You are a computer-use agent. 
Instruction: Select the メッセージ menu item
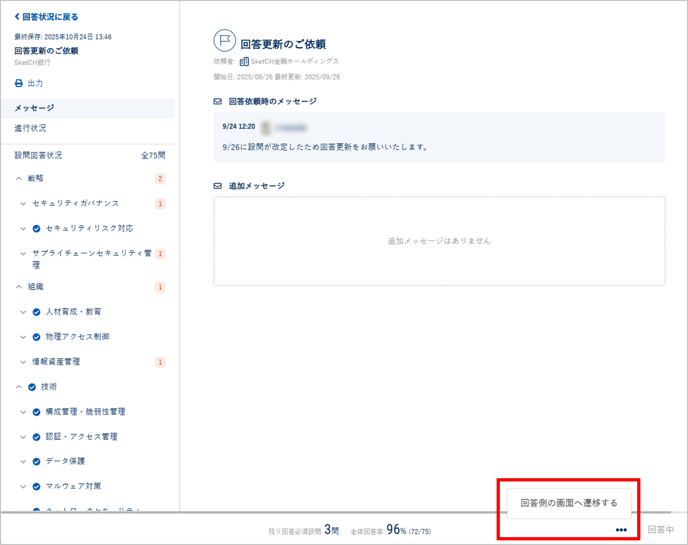(35, 108)
